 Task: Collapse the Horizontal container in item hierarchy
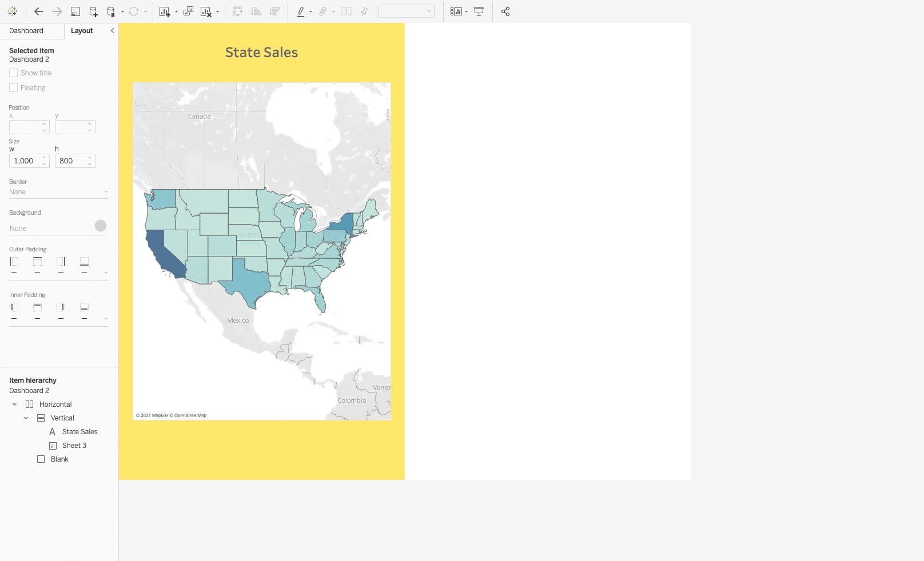click(15, 404)
